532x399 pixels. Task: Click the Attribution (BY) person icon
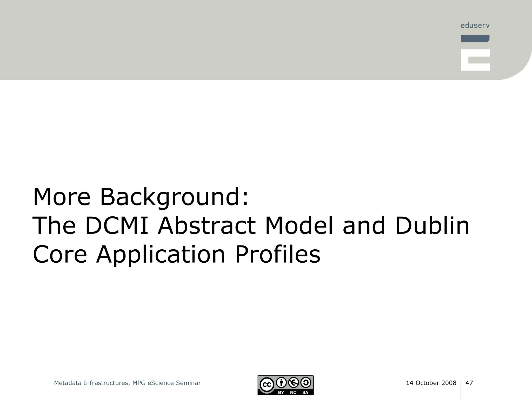pos(281,382)
